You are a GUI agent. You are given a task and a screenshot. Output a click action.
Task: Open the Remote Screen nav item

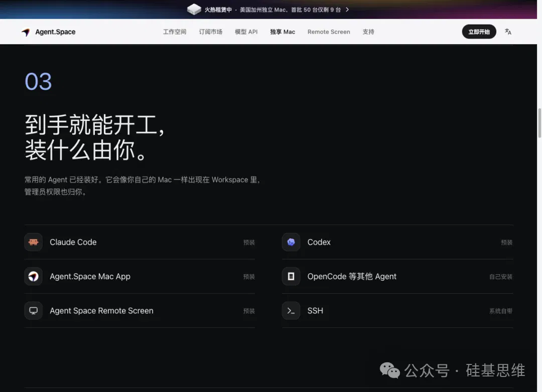(329, 32)
